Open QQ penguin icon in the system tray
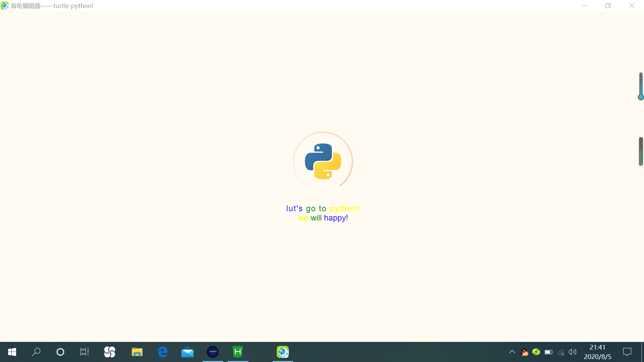 click(524, 352)
